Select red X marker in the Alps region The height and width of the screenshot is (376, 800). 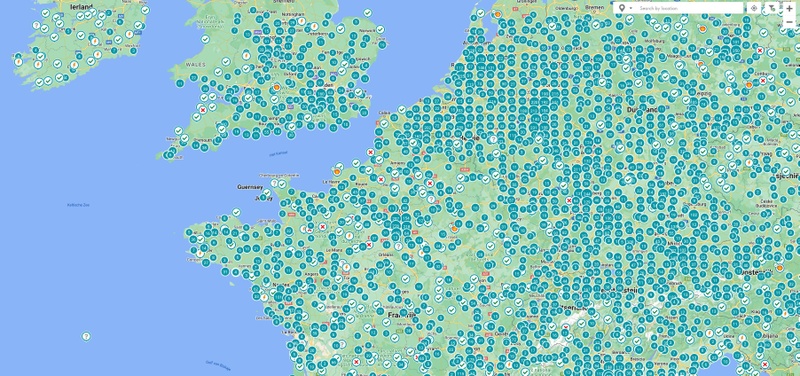[x=566, y=327]
